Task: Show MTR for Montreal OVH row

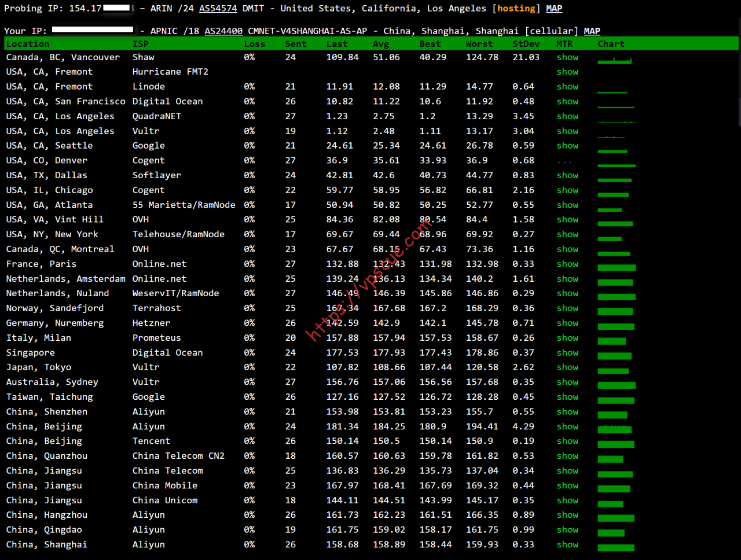Action: click(x=567, y=249)
